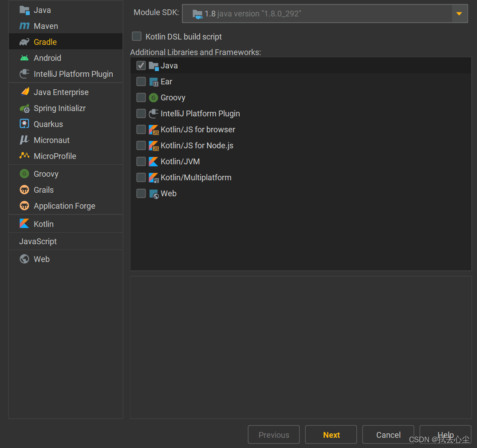Screen dimensions: 477x448
Task: Check the Kotlin/JVM checkbox
Action: click(141, 161)
